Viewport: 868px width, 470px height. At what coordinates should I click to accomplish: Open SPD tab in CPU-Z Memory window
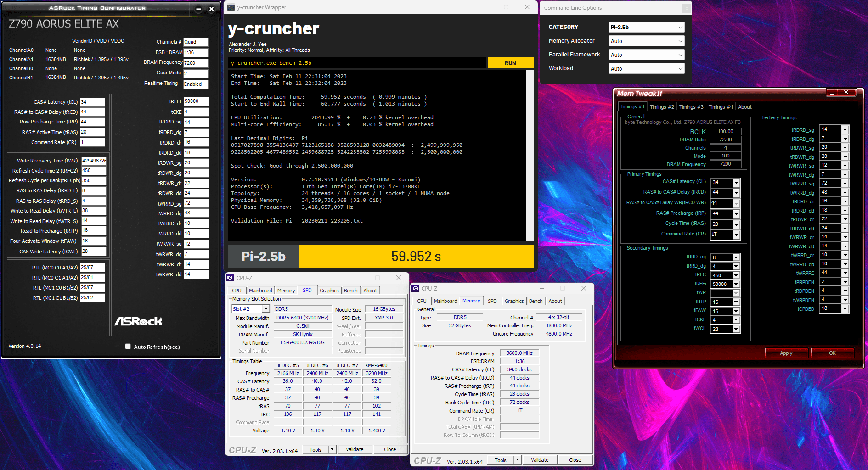(x=492, y=301)
